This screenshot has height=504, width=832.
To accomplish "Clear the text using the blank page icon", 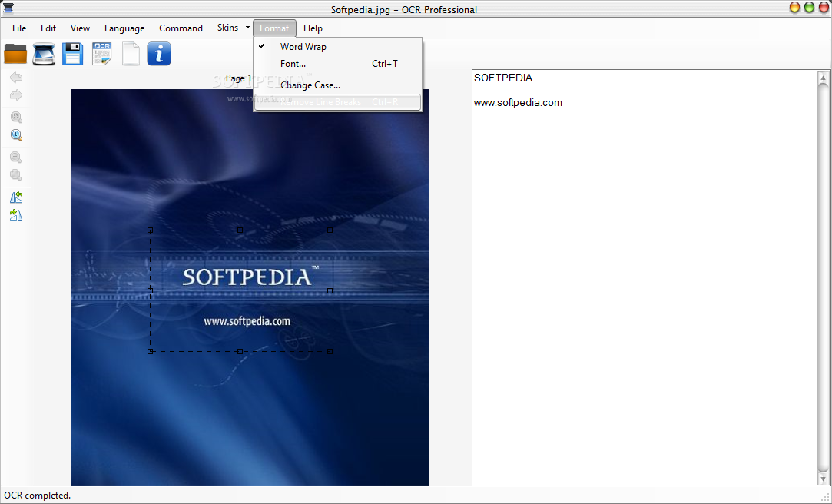I will point(131,54).
